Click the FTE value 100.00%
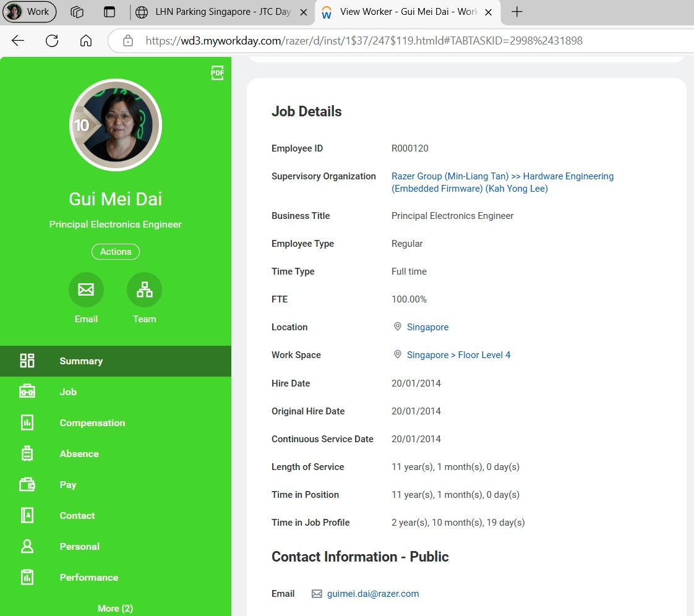Viewport: 694px width, 616px height. [x=409, y=299]
